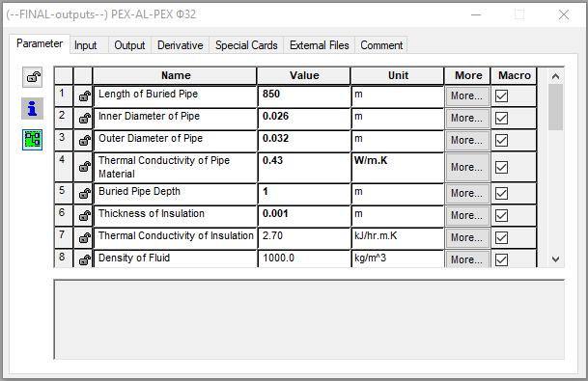Screen dimensions: 588x381
Task: Open the External Files tab
Action: pyautogui.click(x=320, y=45)
